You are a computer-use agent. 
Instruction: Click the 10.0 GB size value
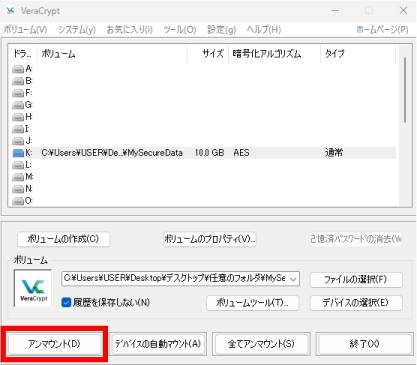pos(209,153)
